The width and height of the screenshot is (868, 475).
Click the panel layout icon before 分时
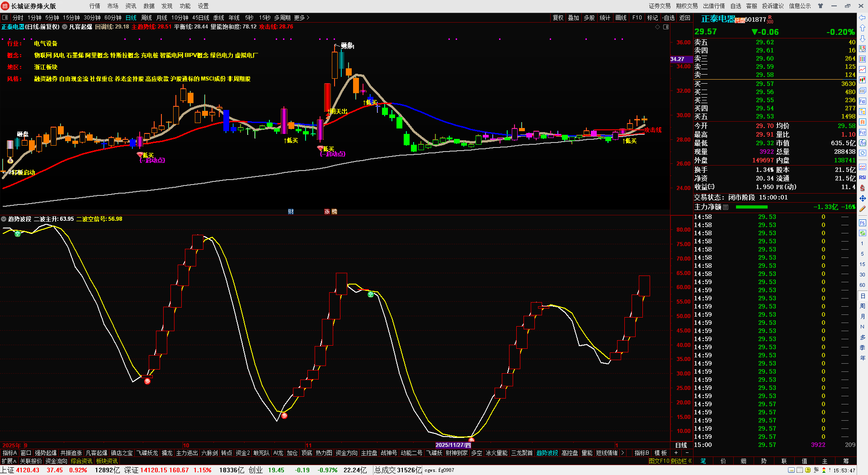[5, 18]
